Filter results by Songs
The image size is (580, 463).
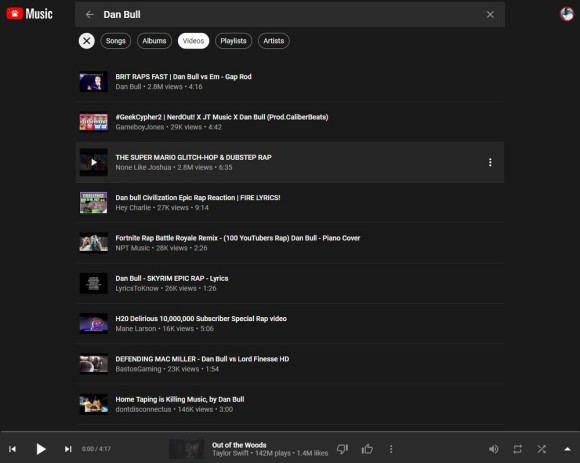(x=115, y=41)
